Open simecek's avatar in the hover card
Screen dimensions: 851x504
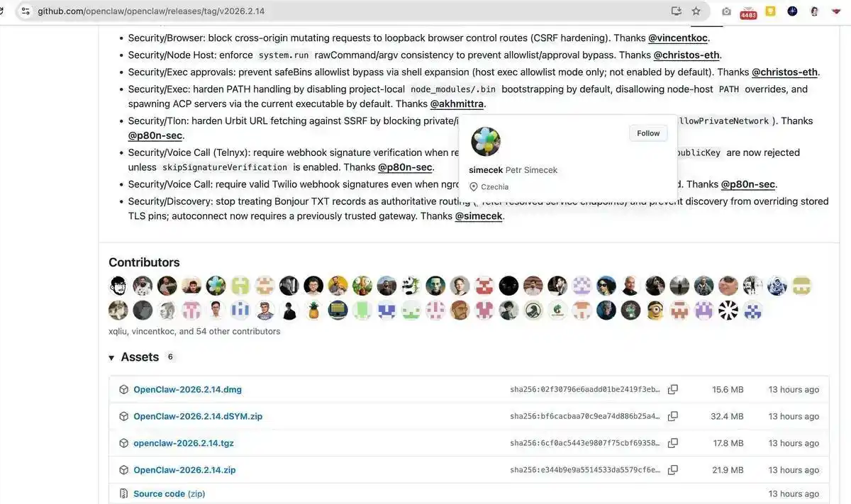pyautogui.click(x=486, y=142)
